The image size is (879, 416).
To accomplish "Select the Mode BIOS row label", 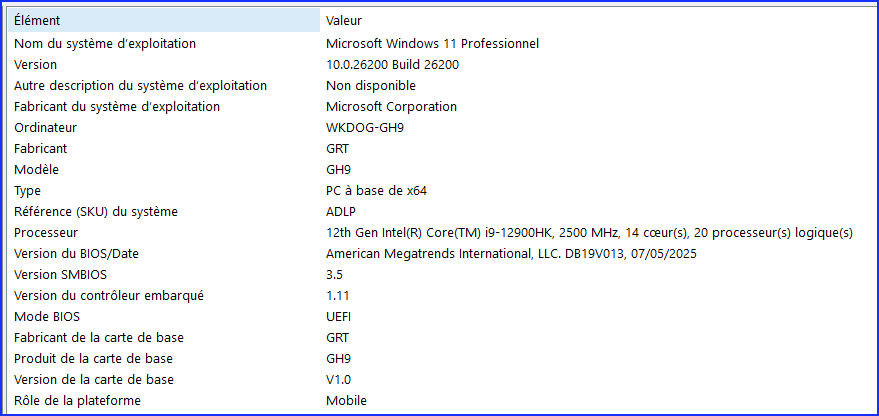I will pos(47,317).
